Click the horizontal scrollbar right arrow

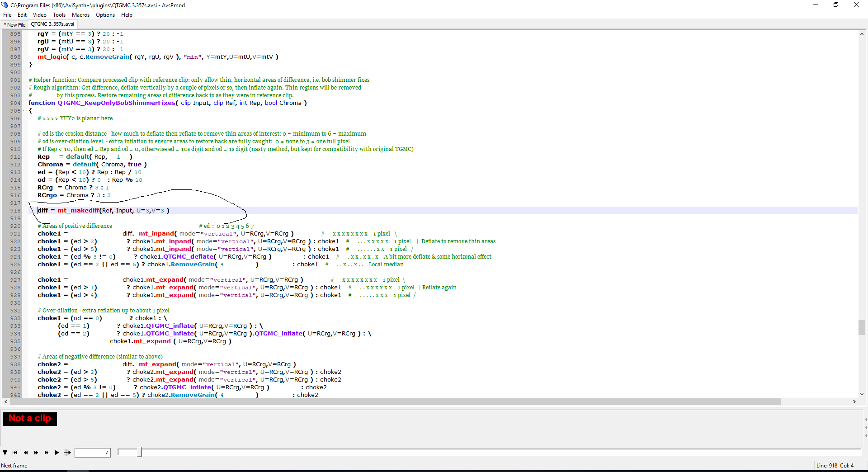pos(854,402)
